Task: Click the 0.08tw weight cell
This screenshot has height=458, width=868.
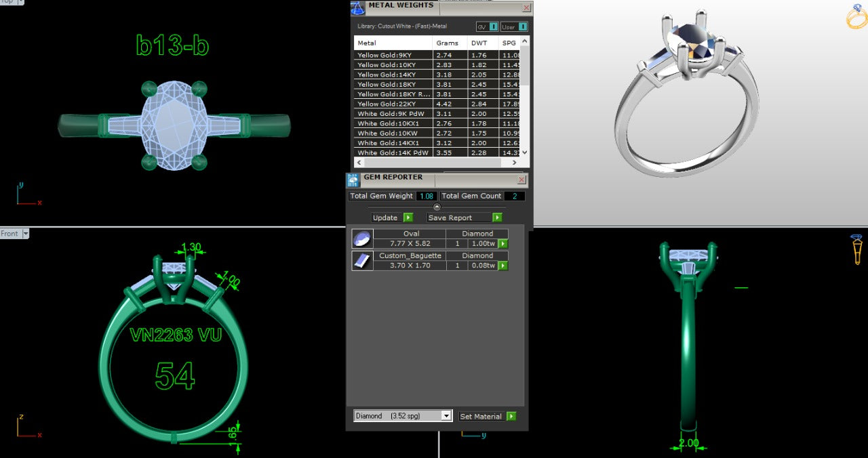Action: (x=484, y=266)
